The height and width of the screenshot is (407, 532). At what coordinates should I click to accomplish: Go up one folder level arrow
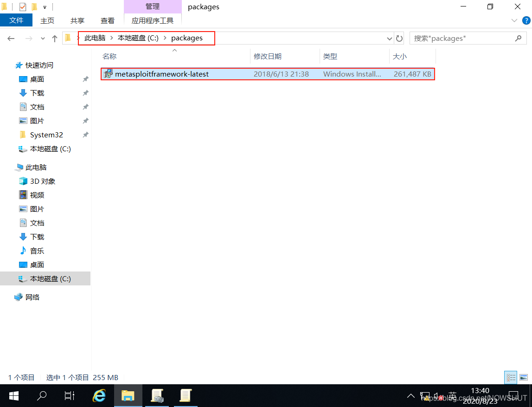tap(55, 39)
